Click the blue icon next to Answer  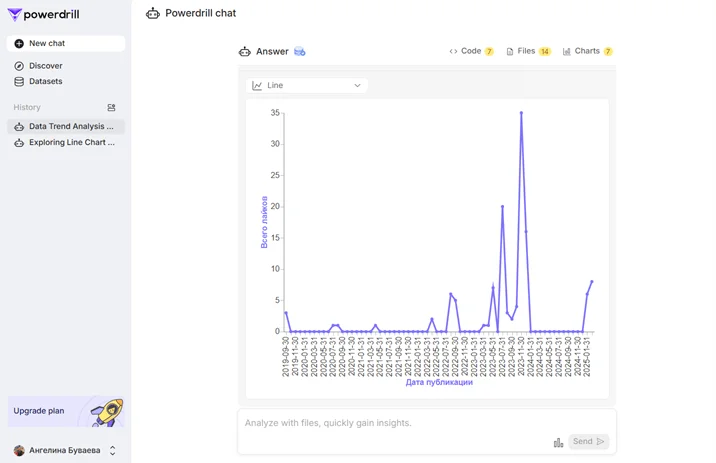pos(300,52)
